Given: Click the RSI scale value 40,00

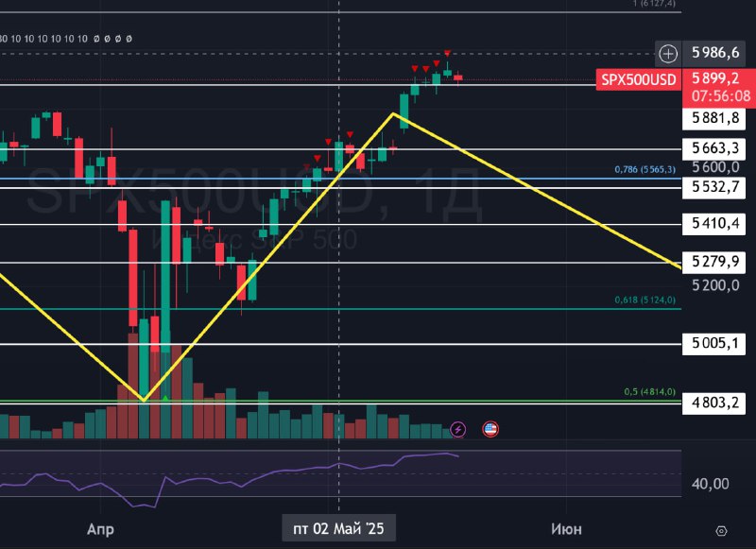Looking at the screenshot, I should 710,484.
